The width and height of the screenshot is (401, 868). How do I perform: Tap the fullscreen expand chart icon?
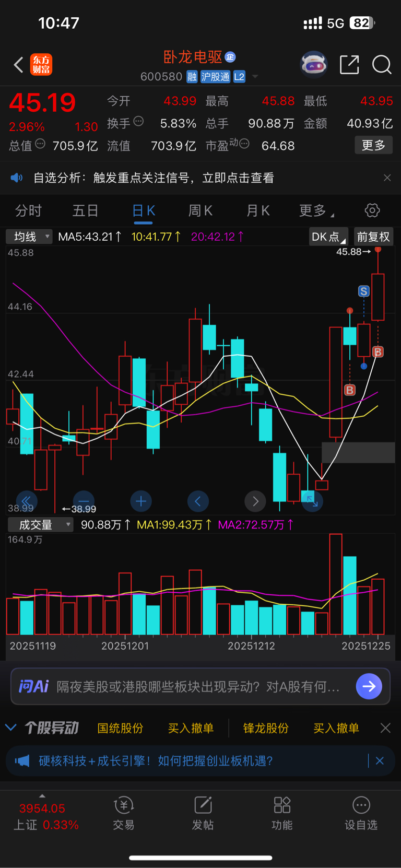(x=312, y=501)
